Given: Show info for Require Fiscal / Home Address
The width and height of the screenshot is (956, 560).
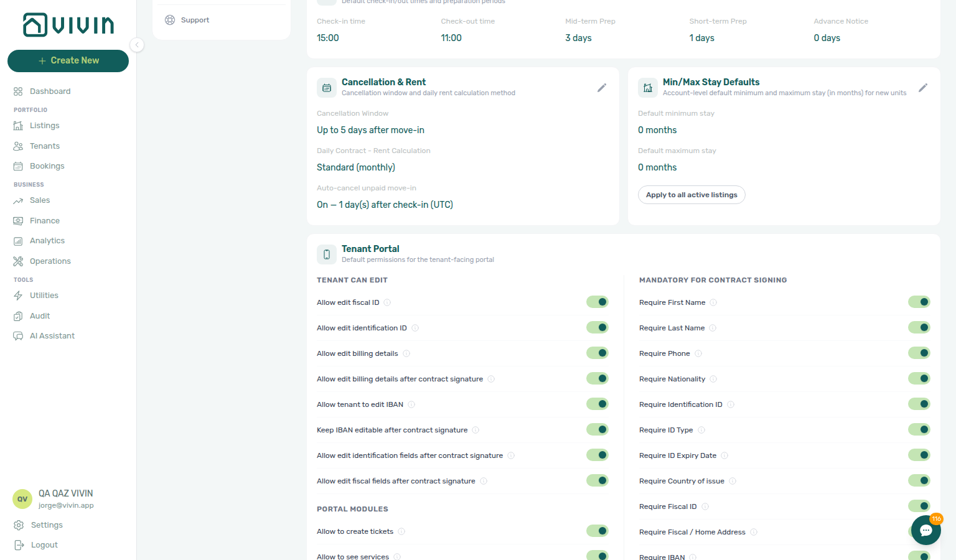Looking at the screenshot, I should click(x=754, y=533).
